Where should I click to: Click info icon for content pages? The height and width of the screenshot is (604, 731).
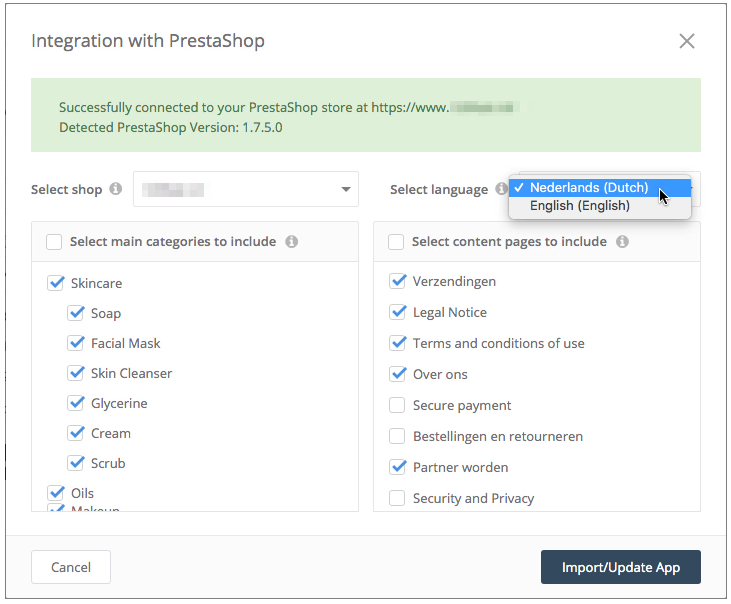[622, 242]
